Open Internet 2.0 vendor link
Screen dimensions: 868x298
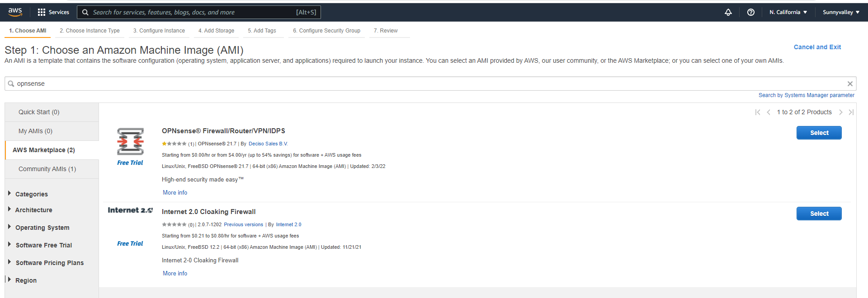(x=288, y=224)
